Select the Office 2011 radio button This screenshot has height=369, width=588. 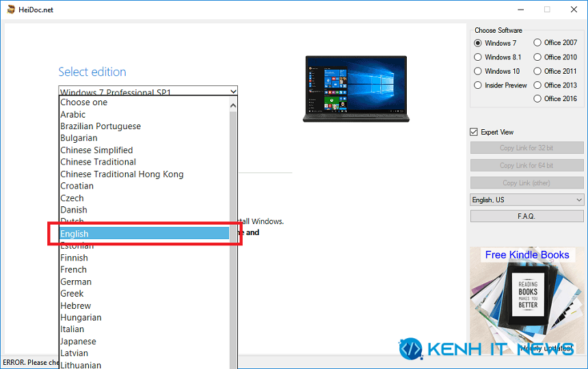click(537, 71)
